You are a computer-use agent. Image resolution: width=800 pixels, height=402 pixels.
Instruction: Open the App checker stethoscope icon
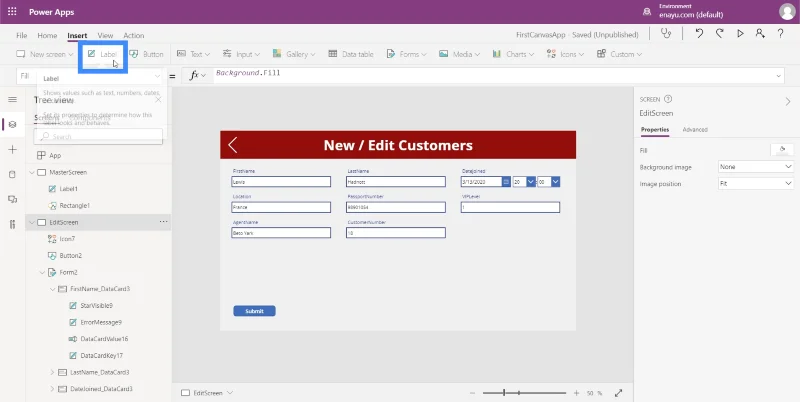(666, 34)
